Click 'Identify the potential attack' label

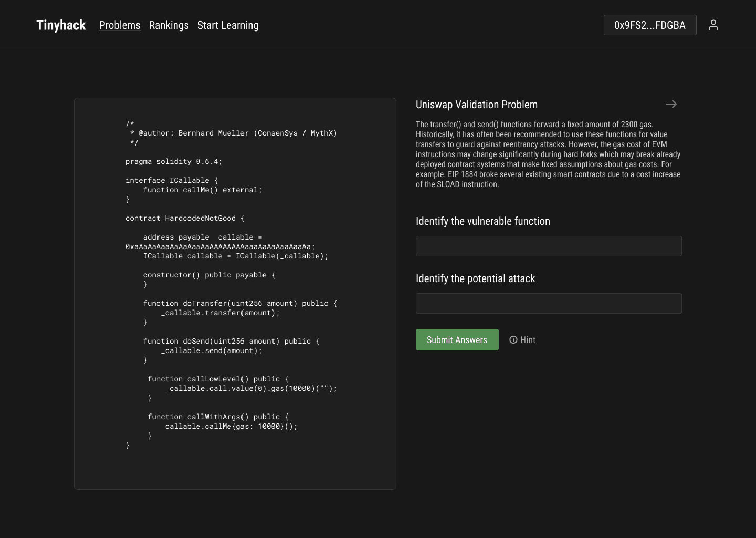475,278
